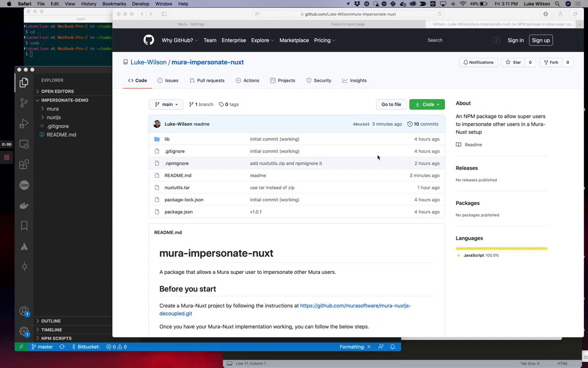
Task: Click the Dropbox icon in macOS menu bar
Action: pyautogui.click(x=357, y=4)
